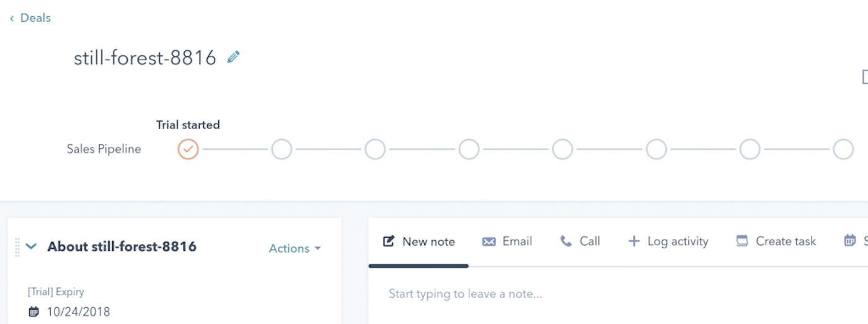Click the drag handle on About card
The height and width of the screenshot is (324, 868).
click(17, 247)
